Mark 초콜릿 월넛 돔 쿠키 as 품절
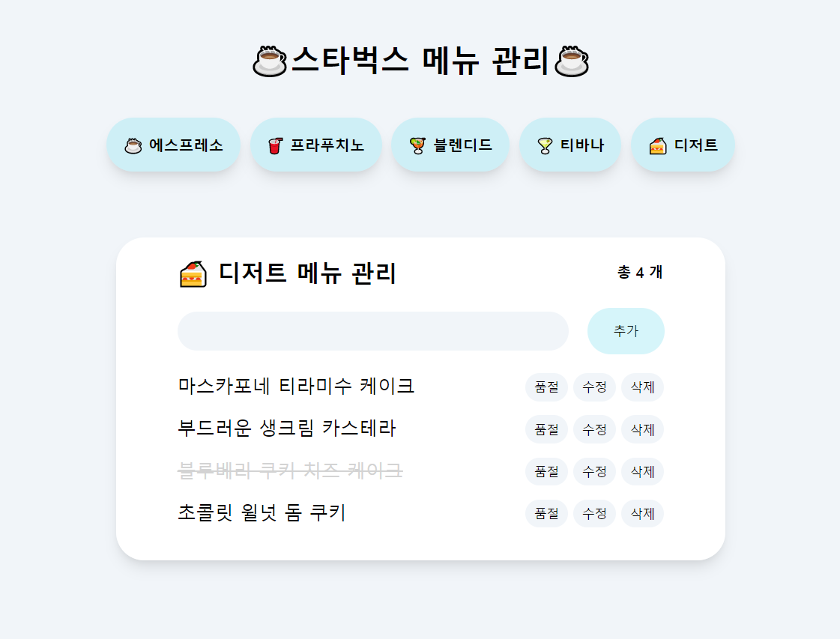 click(x=546, y=513)
